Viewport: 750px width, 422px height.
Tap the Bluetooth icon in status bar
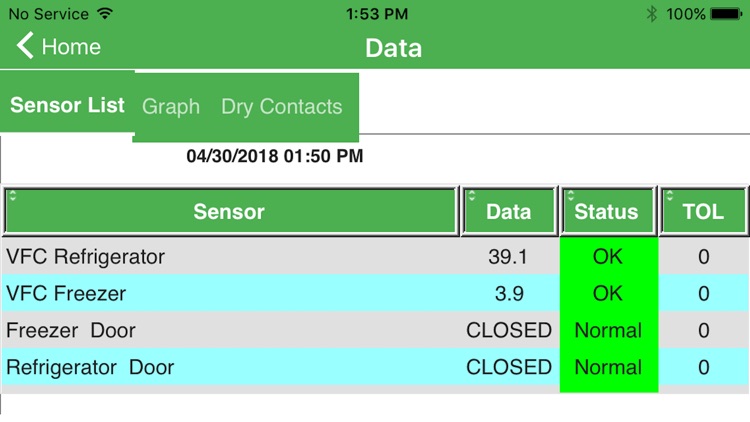point(651,14)
